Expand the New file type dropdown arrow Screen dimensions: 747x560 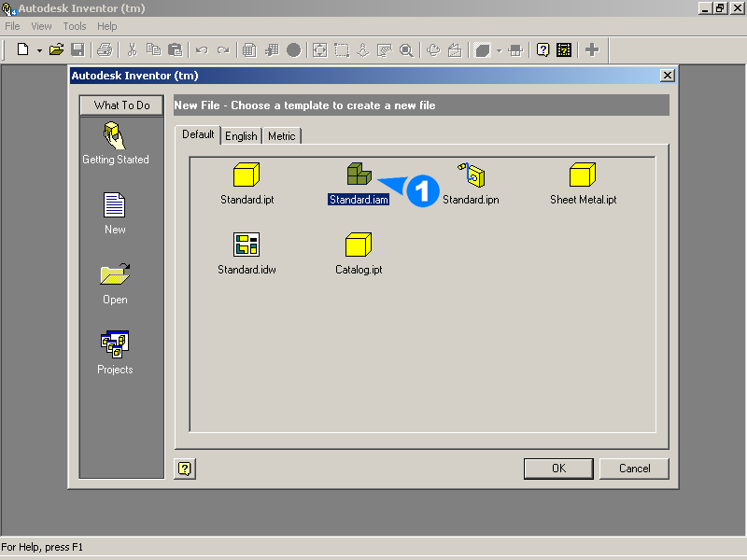(39, 50)
